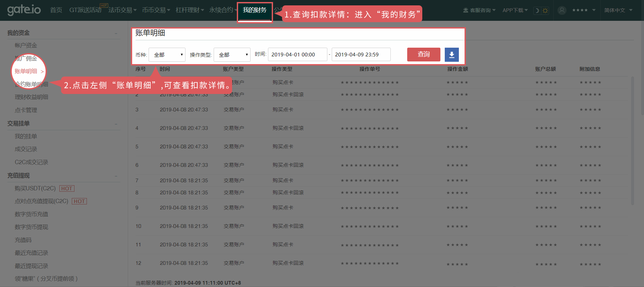Expand the masked account name dropdown
644x287 pixels.
coord(584,10)
